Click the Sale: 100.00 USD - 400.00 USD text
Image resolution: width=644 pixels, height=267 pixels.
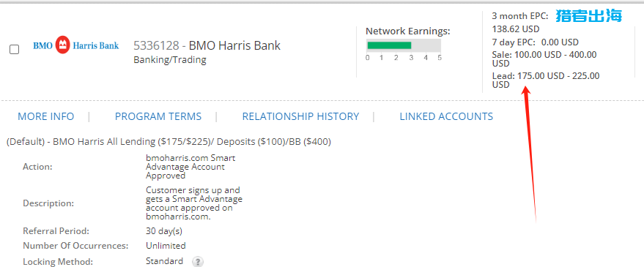pos(544,59)
